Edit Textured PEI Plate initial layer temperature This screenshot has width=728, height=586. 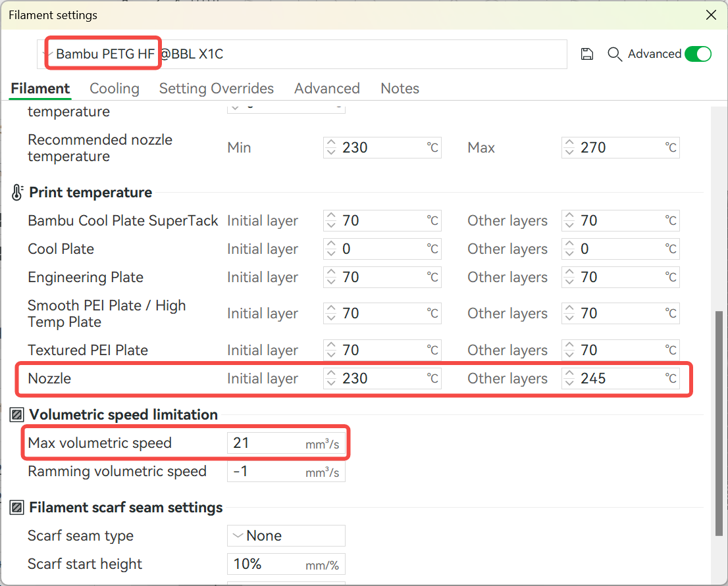tap(382, 350)
